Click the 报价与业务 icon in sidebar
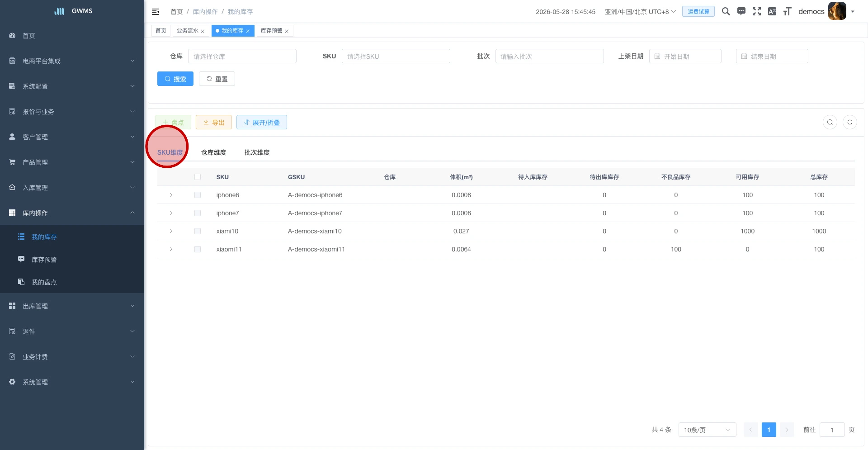Screen dimensions: 868x450 [12, 111]
